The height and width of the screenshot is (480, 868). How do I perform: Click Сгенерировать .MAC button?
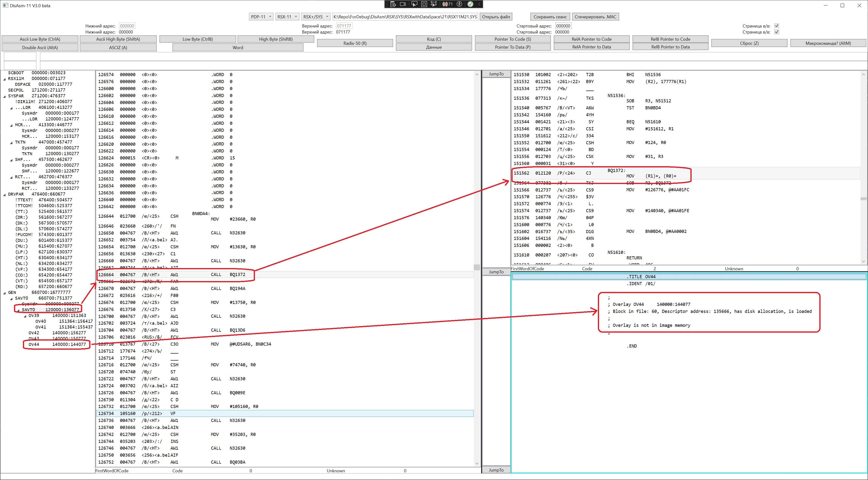coord(595,17)
